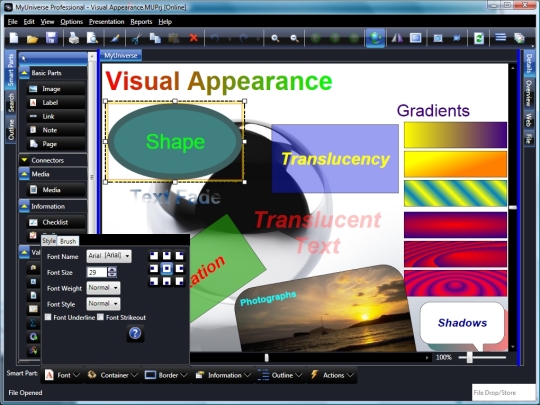Switch to the Brush tab
The image size is (540, 405).
coord(68,241)
